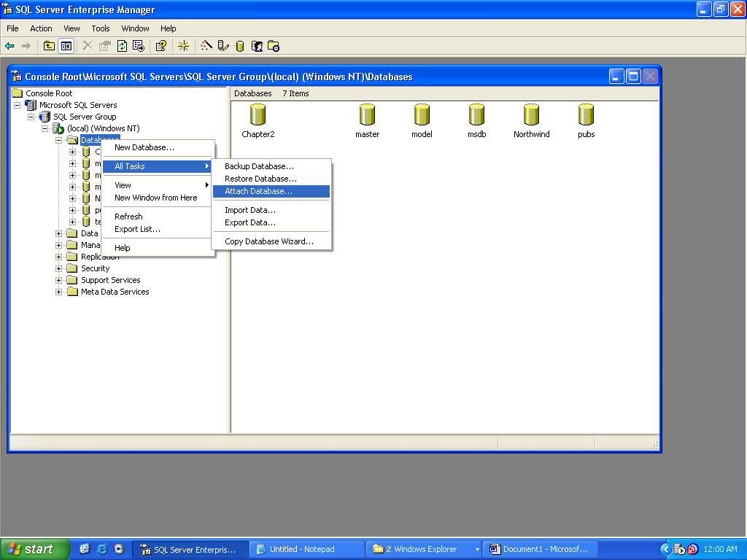Expand the Security folder node
This screenshot has height=560, width=747.
pyautogui.click(x=59, y=268)
